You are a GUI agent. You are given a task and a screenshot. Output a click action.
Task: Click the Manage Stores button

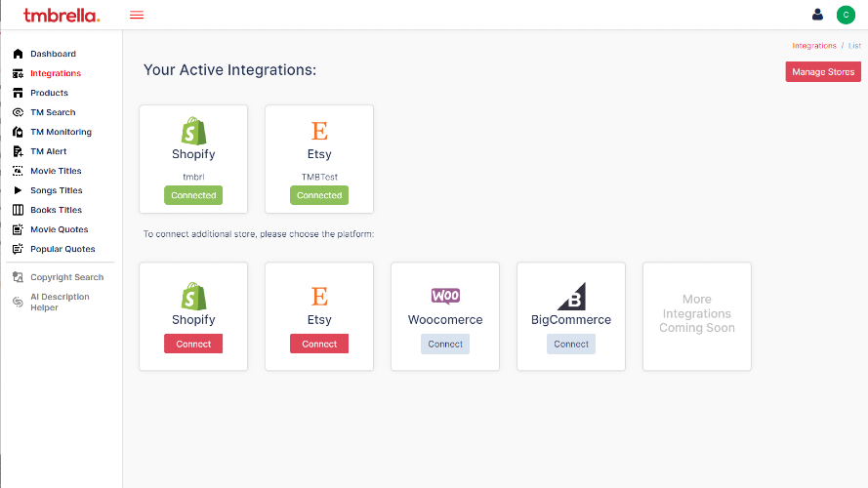pos(823,71)
